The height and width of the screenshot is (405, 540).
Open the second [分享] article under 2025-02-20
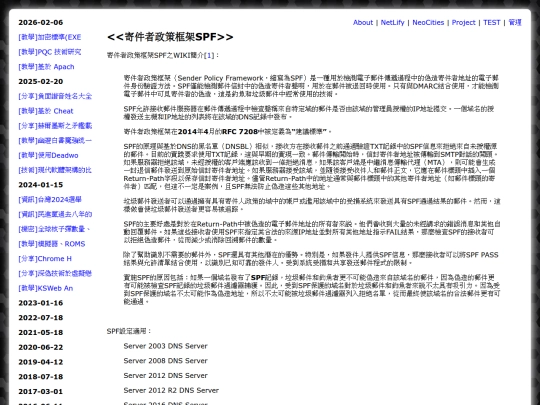55,126
